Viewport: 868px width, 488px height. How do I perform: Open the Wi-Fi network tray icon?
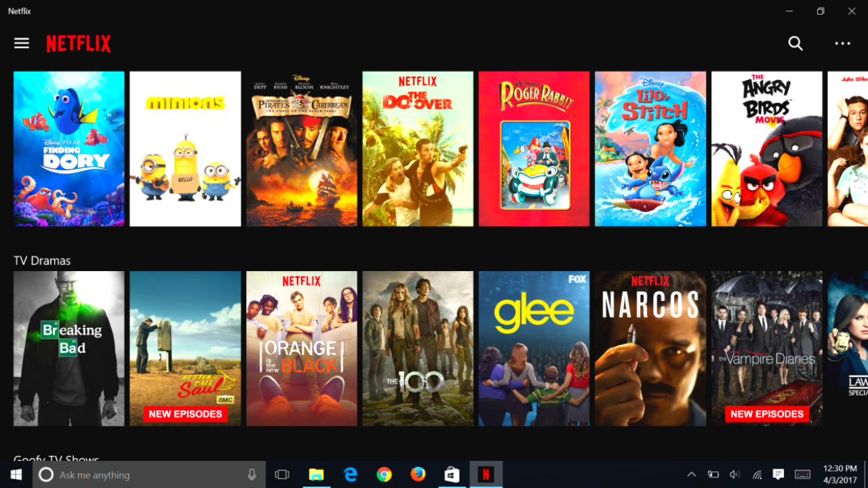click(x=757, y=474)
